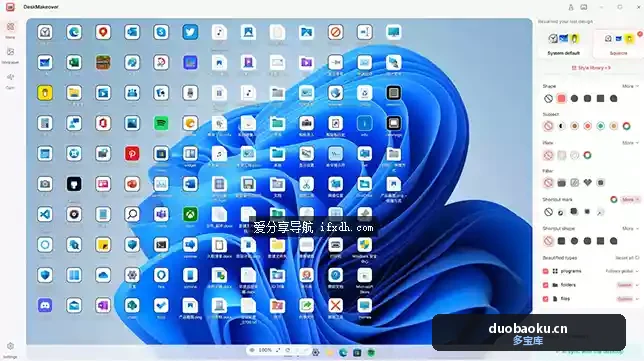The image size is (644, 361).
Task: Click the Minecraft icon in preview
Action: (103, 62)
